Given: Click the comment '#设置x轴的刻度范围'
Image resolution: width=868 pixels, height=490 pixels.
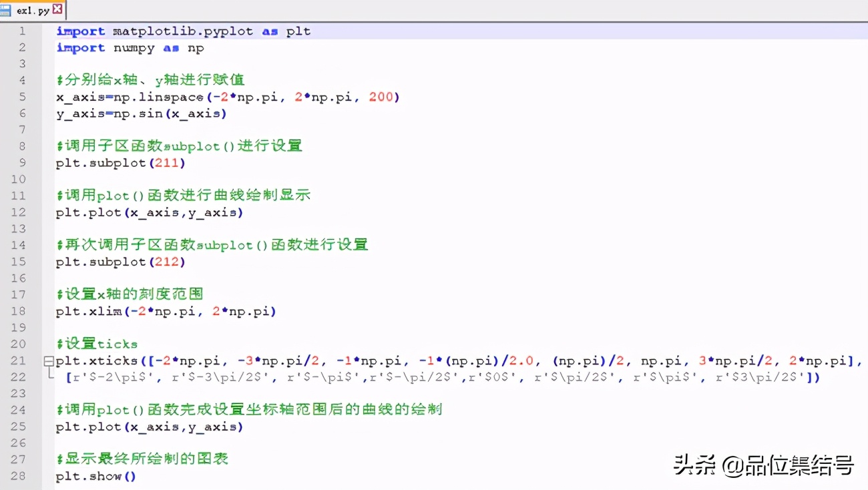Looking at the screenshot, I should 130,294.
